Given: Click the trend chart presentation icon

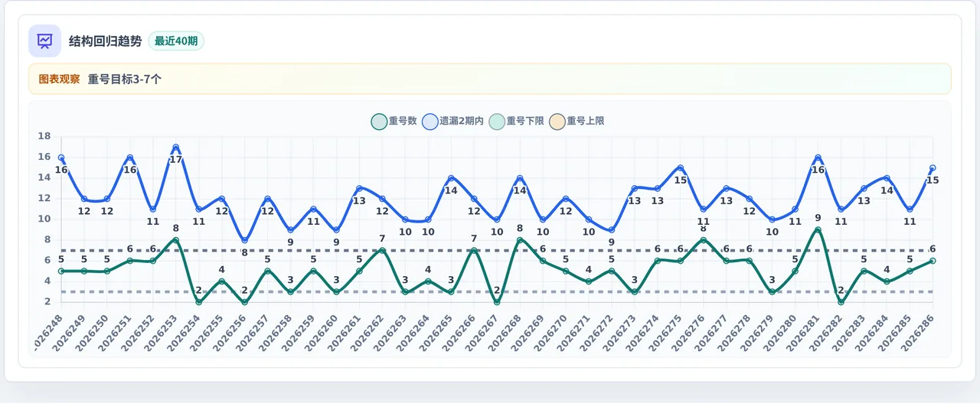Looking at the screenshot, I should point(44,41).
